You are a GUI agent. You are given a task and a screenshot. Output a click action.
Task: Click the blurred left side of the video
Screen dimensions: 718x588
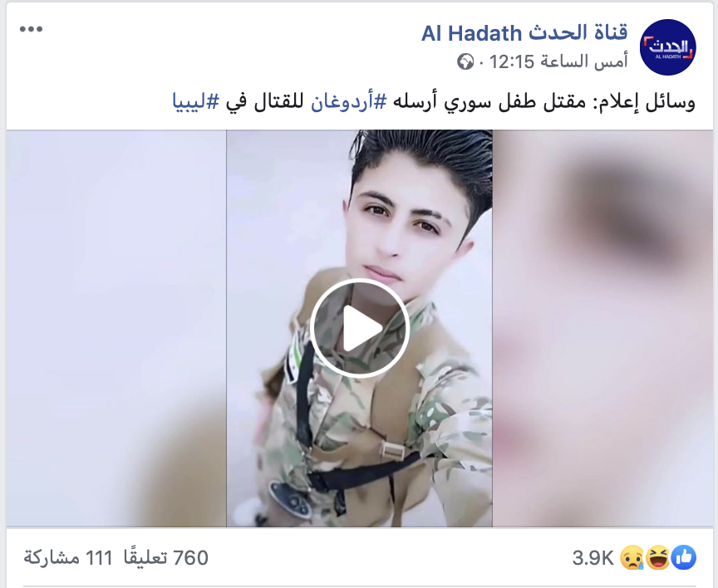pos(116,328)
